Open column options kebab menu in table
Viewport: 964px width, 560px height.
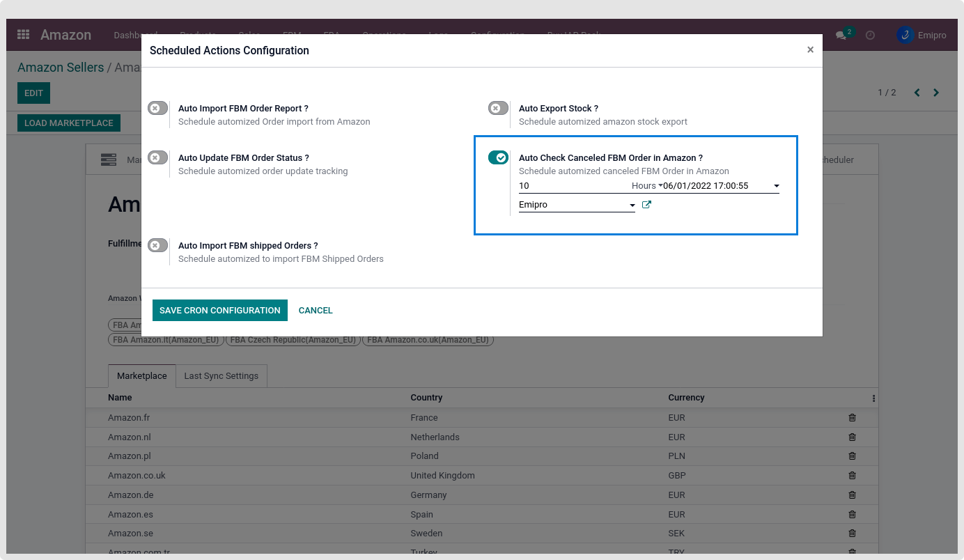[x=873, y=398]
